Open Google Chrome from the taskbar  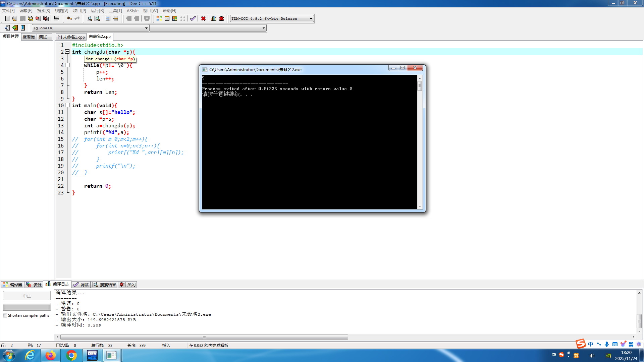tap(71, 355)
